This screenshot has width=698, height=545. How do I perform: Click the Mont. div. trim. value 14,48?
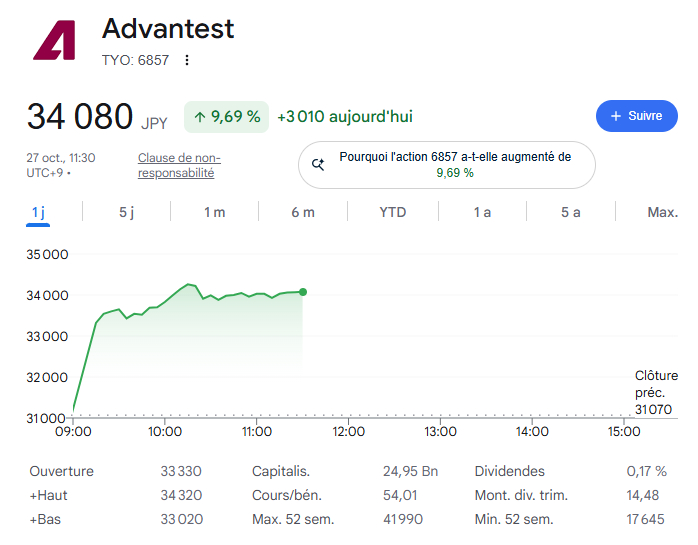(642, 495)
